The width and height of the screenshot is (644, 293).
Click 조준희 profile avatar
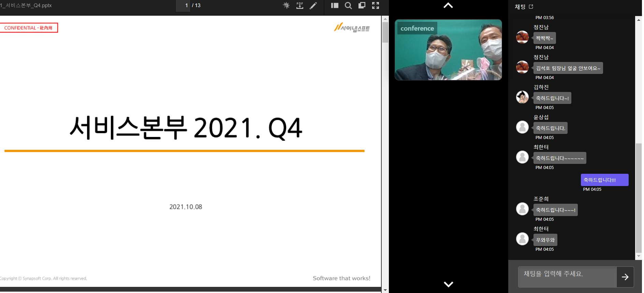coord(522,209)
